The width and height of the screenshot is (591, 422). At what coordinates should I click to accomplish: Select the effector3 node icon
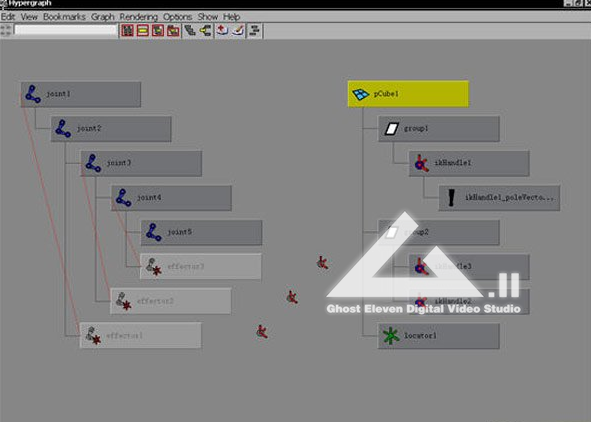coord(153,267)
